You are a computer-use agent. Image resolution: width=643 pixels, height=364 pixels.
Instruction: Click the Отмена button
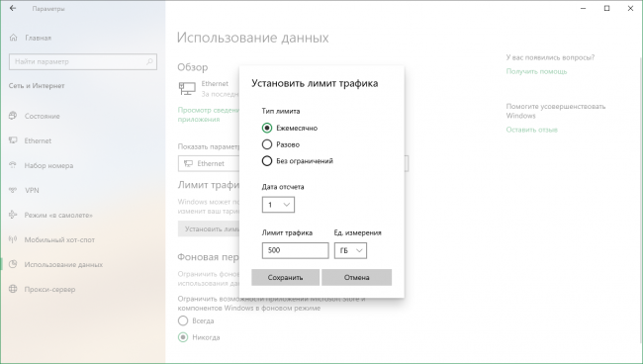[357, 277]
